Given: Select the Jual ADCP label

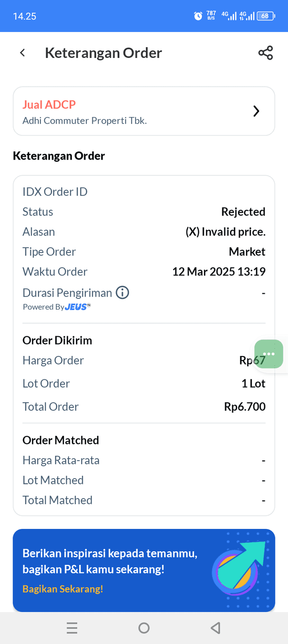Looking at the screenshot, I should (x=49, y=105).
